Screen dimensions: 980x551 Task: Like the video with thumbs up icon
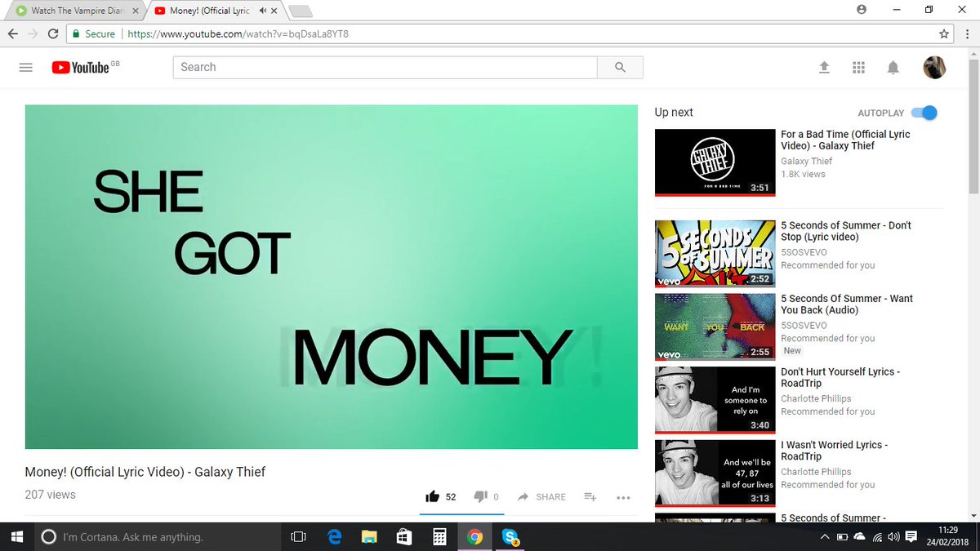click(433, 496)
